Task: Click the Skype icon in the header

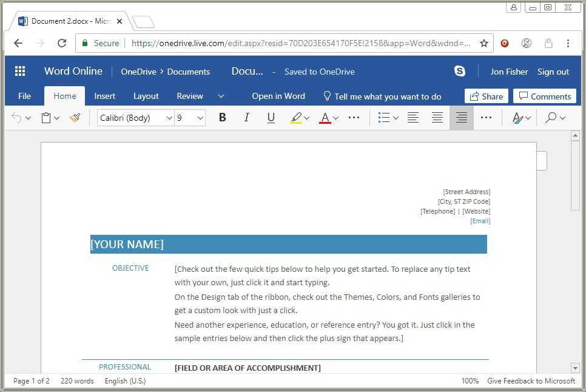Action: tap(460, 71)
